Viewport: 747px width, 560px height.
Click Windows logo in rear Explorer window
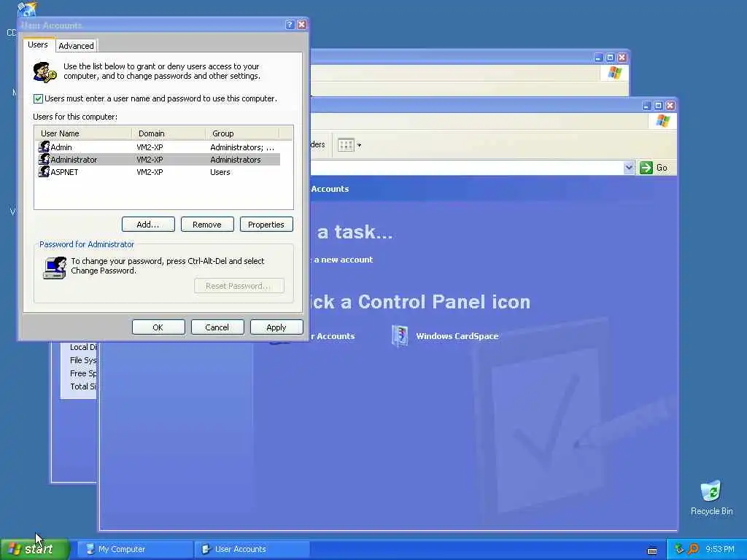pos(614,73)
